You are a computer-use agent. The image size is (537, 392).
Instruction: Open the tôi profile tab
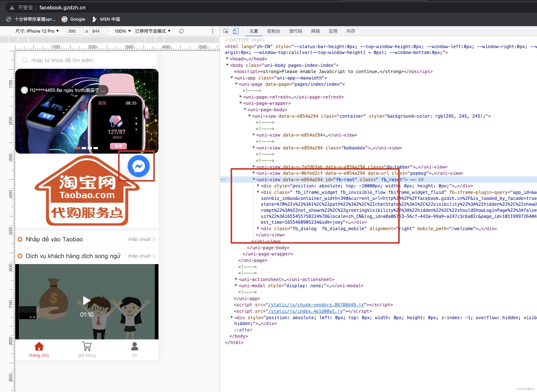[x=135, y=350]
